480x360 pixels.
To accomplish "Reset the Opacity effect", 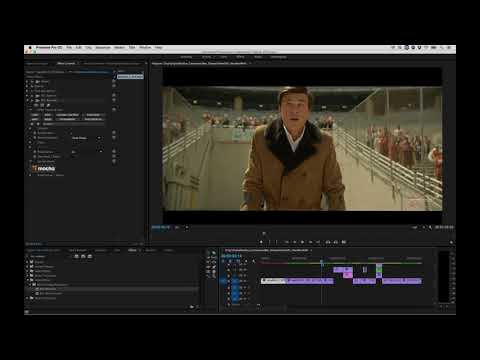I will (x=114, y=86).
